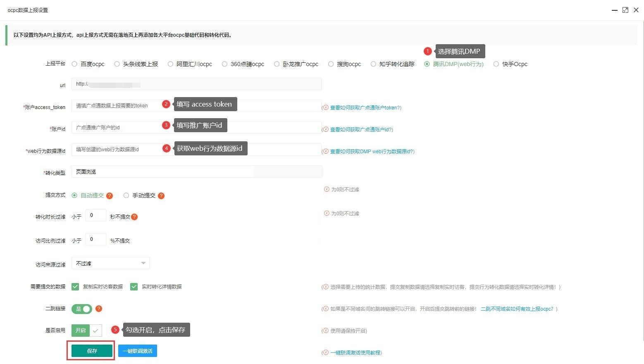Click the help icon beside 自动提交
The width and height of the screenshot is (644, 364).
(110, 195)
